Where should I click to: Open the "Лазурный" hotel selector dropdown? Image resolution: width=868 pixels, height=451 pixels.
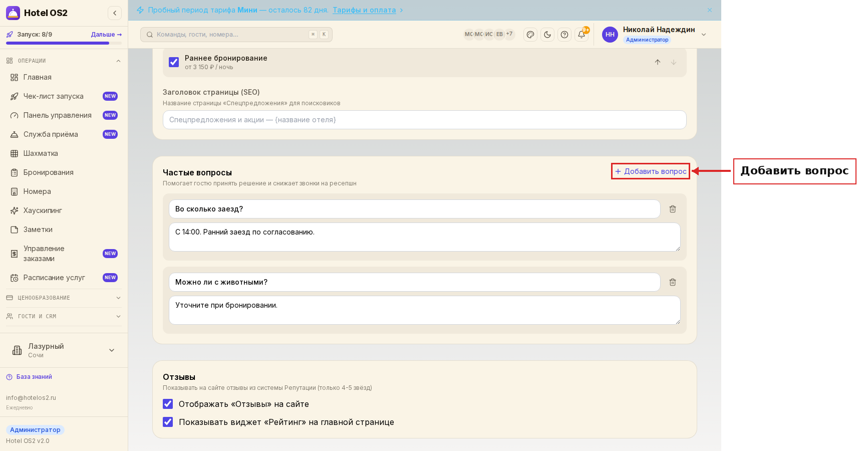[64, 350]
